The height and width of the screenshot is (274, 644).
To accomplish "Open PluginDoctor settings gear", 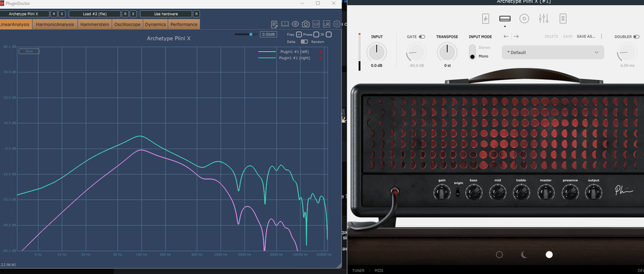I will (337, 25).
